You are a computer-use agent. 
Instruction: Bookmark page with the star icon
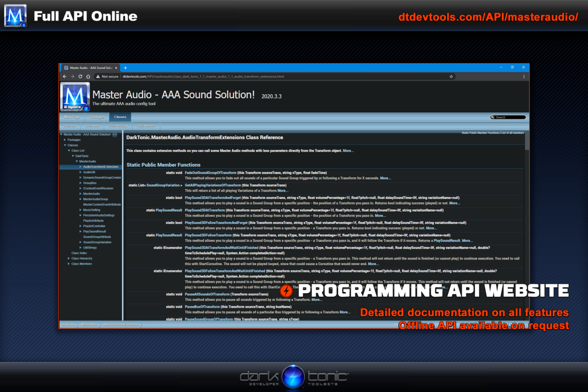451,76
